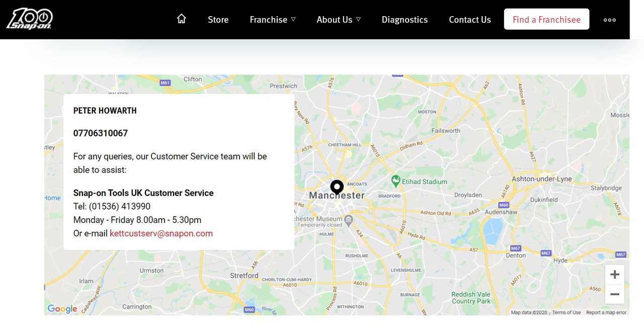
Task: Click the Levenshulme map label
Action: pyautogui.click(x=406, y=270)
